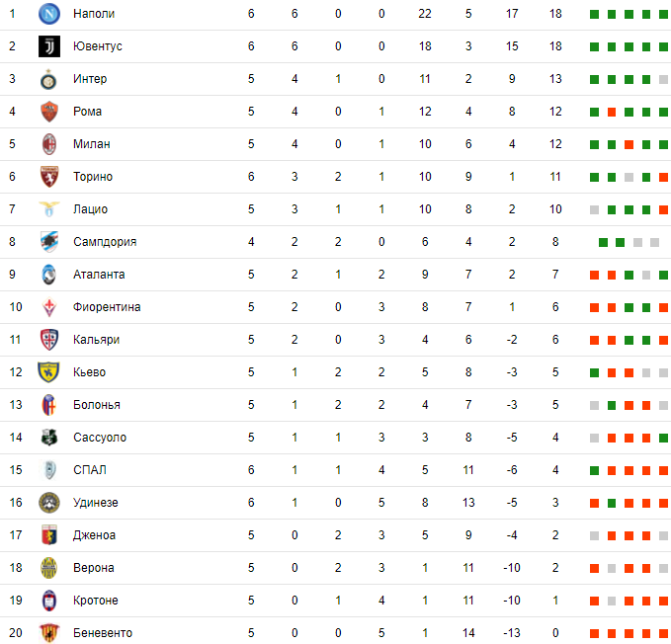This screenshot has height=644, width=671.
Task: Open the Lazio eagle logo
Action: 49,209
